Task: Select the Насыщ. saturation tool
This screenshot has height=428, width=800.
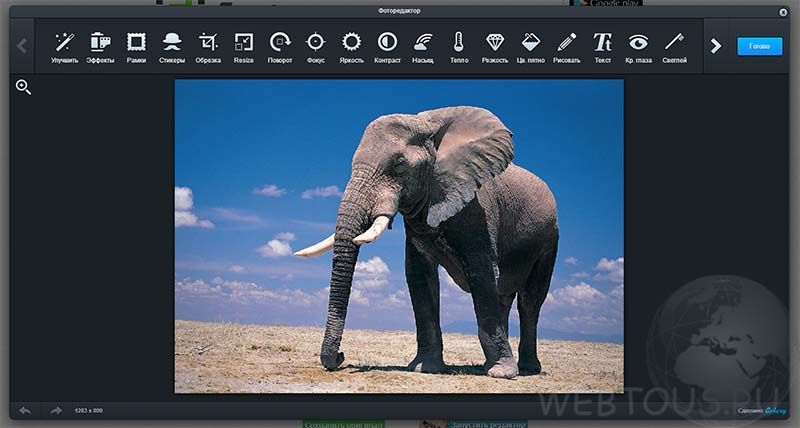Action: click(x=423, y=47)
